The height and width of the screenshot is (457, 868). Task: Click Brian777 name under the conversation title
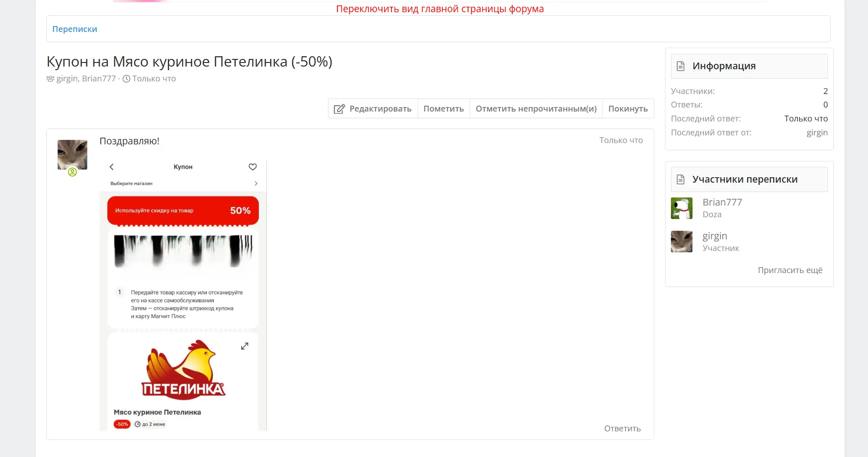(99, 79)
